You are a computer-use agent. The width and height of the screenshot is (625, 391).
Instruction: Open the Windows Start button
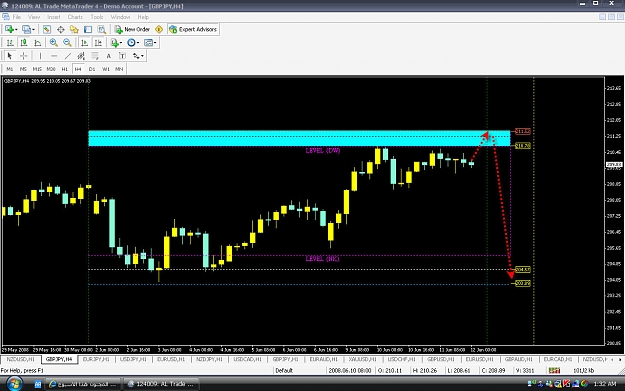pos(14,384)
